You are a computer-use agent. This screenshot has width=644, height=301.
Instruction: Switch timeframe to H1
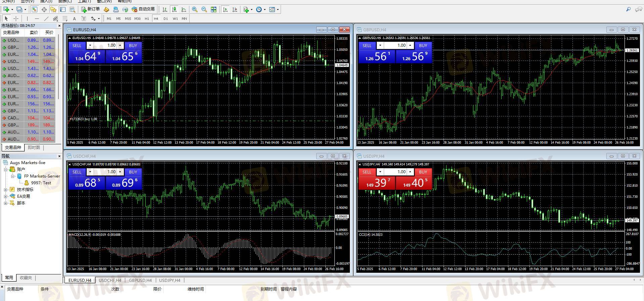click(x=147, y=18)
